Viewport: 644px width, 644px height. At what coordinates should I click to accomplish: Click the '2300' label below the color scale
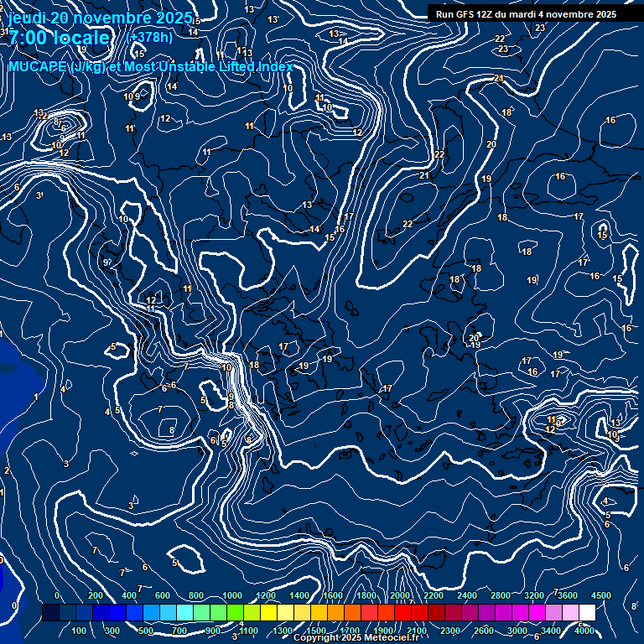(x=449, y=631)
